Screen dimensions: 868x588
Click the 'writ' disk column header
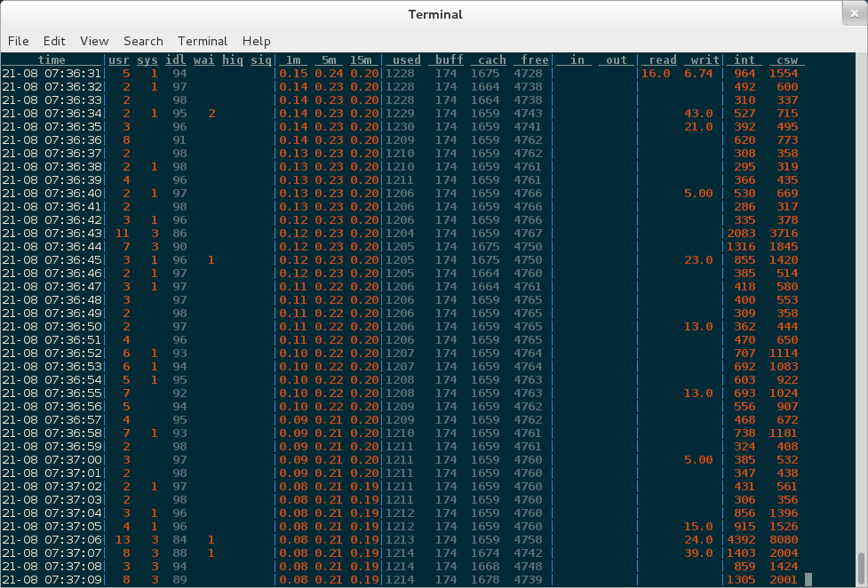point(705,60)
